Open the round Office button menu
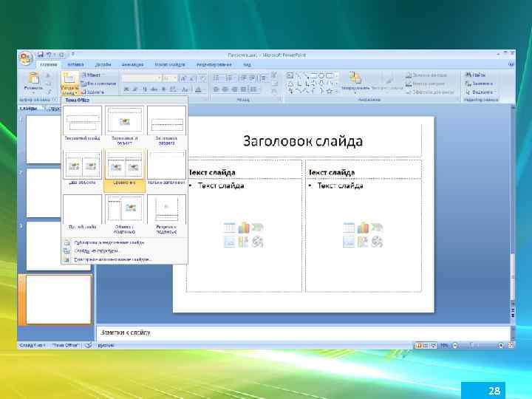The image size is (532, 399). (26, 58)
